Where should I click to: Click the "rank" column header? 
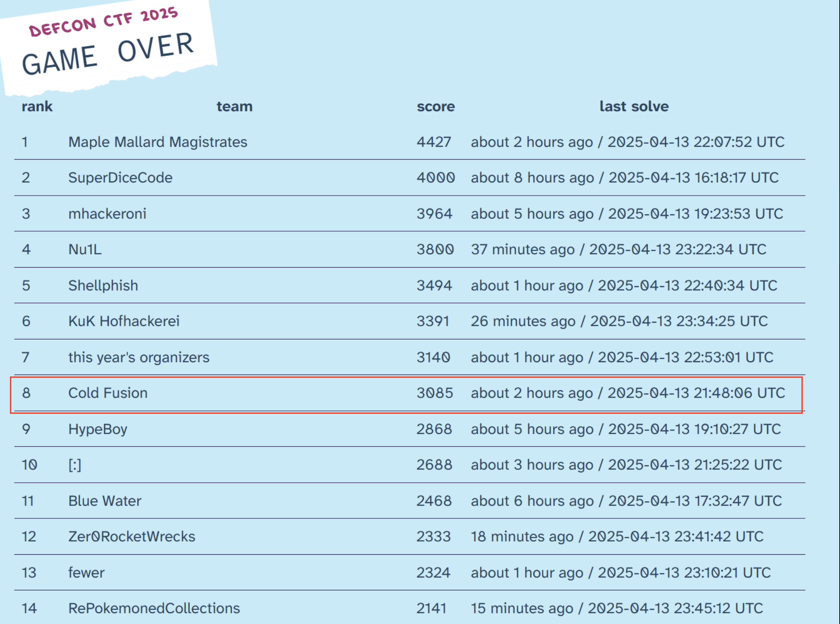tap(37, 106)
